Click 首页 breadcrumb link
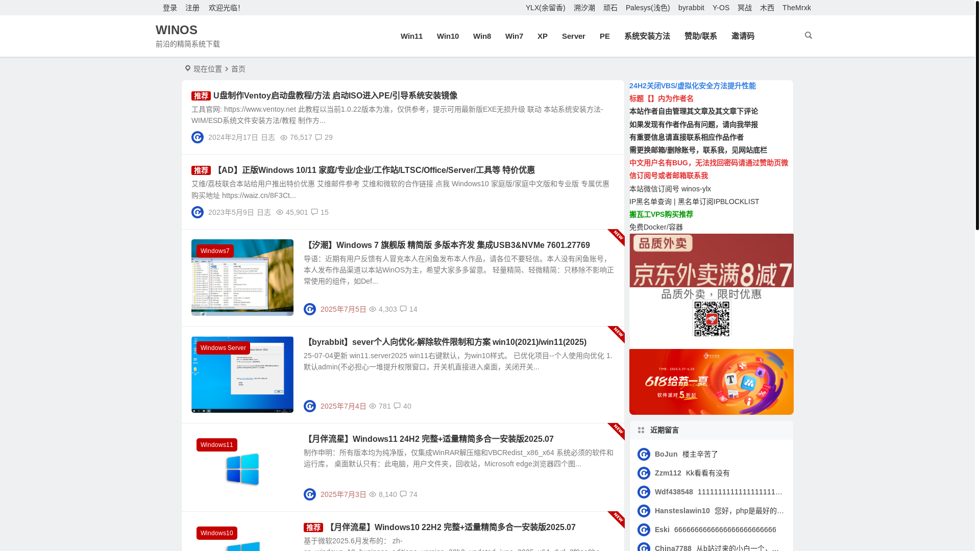The image size is (980, 551). pos(238,69)
